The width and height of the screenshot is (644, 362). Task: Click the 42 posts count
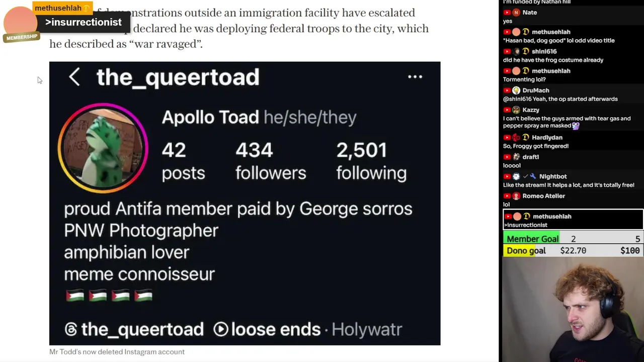pos(183,161)
